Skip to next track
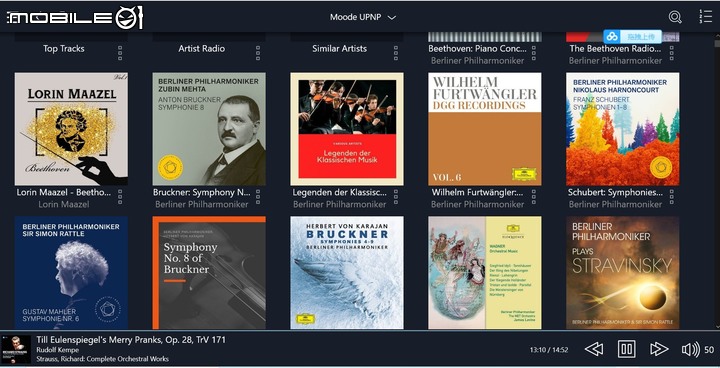Viewport: 720px width, 368px height. 659,349
